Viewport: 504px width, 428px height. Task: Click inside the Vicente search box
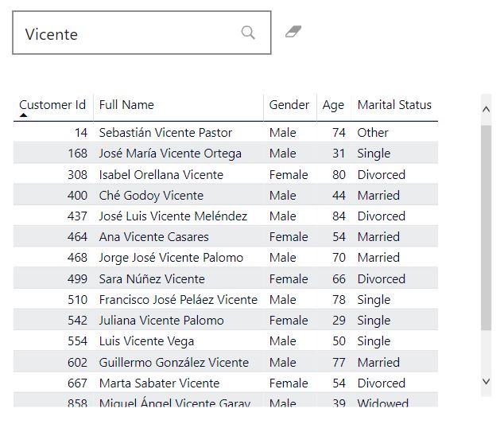(x=127, y=33)
